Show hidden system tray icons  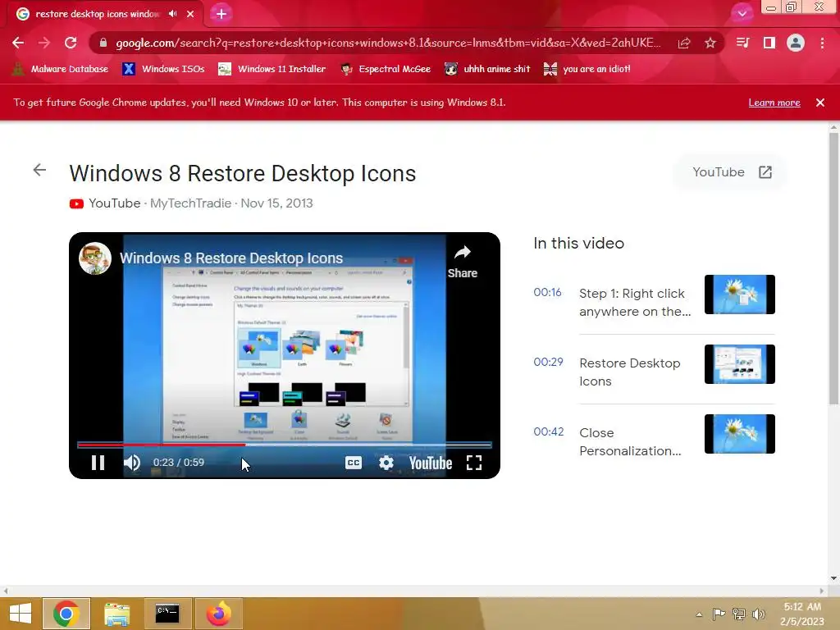pyautogui.click(x=699, y=614)
